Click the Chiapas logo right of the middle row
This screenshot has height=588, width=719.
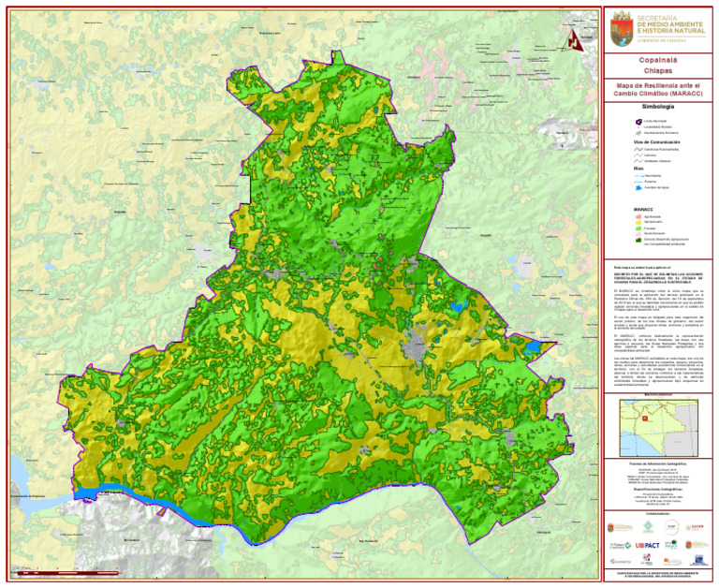coord(697,545)
